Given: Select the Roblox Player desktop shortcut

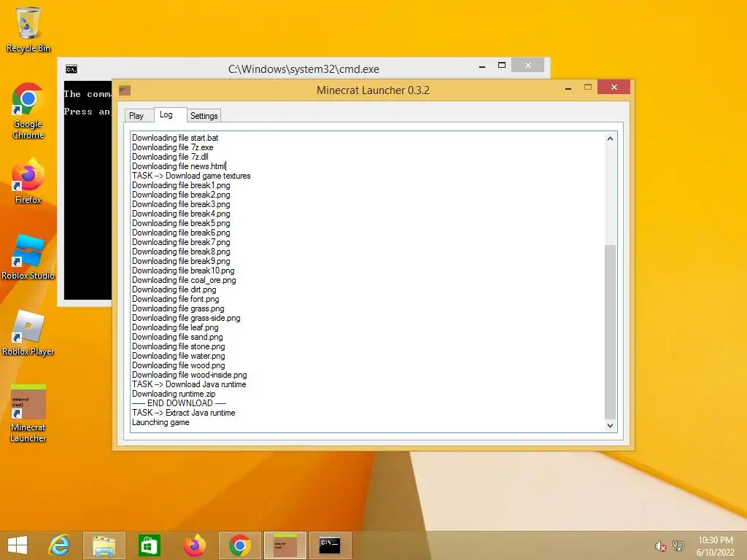Looking at the screenshot, I should pyautogui.click(x=28, y=332).
